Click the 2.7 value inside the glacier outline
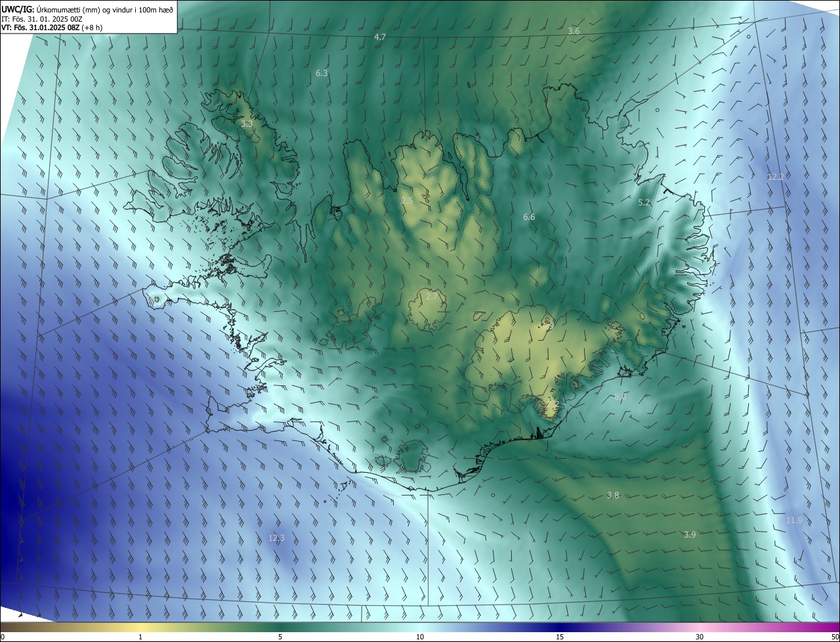The image size is (840, 642). click(432, 297)
